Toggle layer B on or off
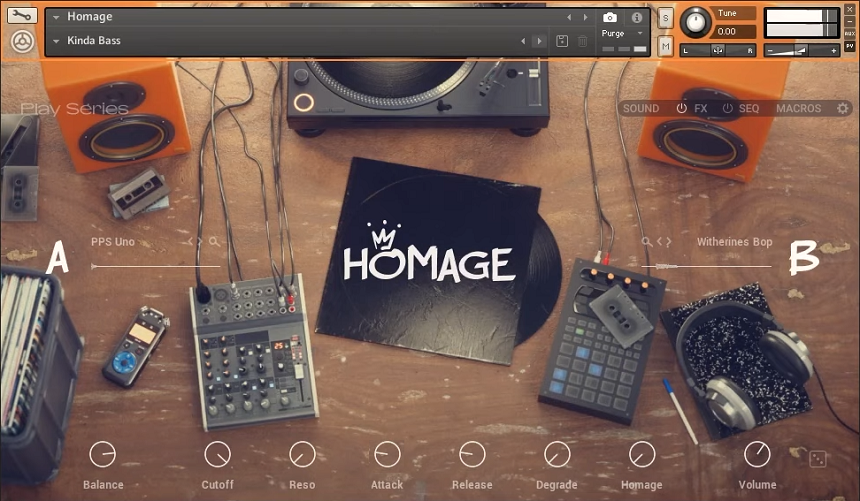The width and height of the screenshot is (860, 501). (x=804, y=257)
